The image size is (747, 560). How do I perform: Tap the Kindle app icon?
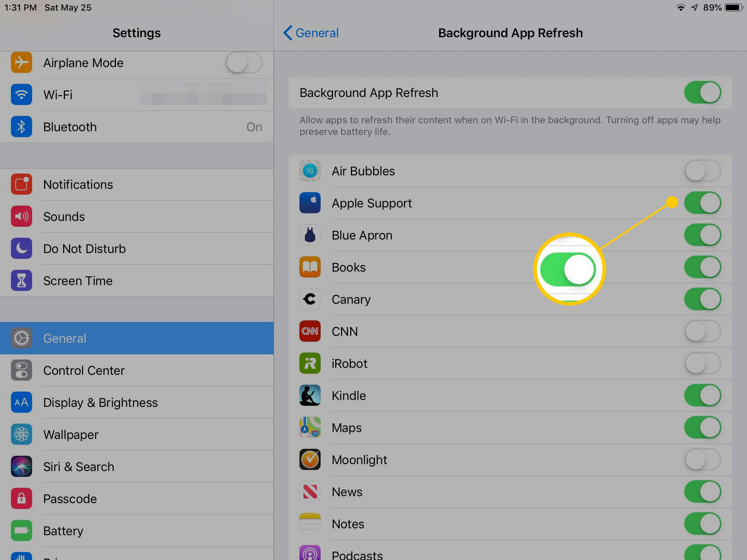[x=310, y=395]
